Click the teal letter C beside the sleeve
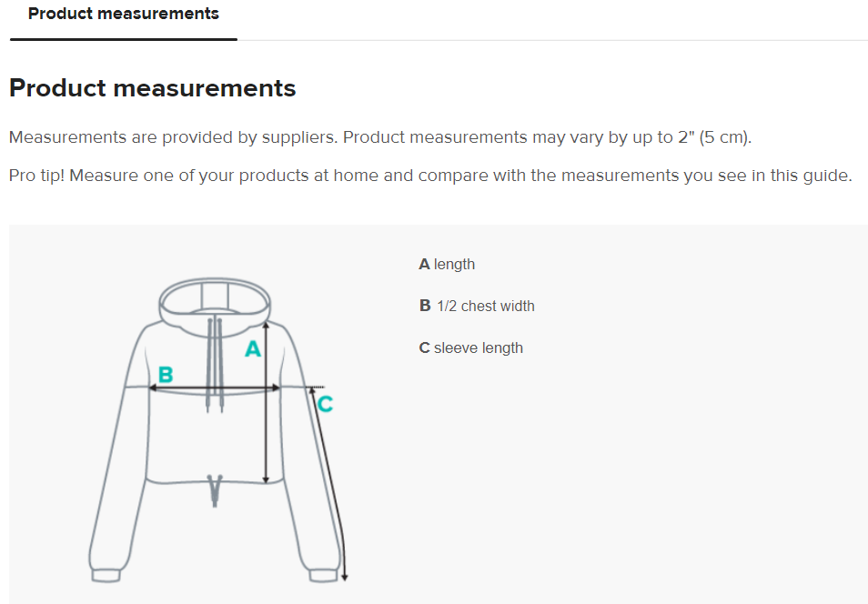This screenshot has width=868, height=604. 325,403
